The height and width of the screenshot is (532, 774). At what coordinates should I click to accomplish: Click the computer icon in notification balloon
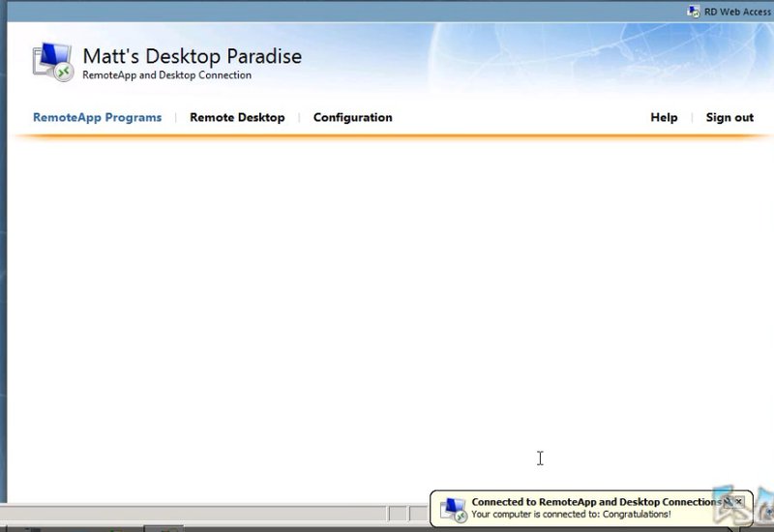click(453, 510)
